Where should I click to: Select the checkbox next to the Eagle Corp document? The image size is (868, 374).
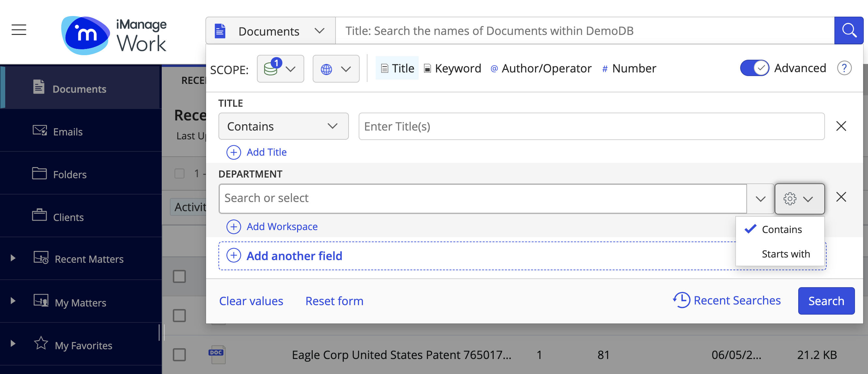coord(180,354)
